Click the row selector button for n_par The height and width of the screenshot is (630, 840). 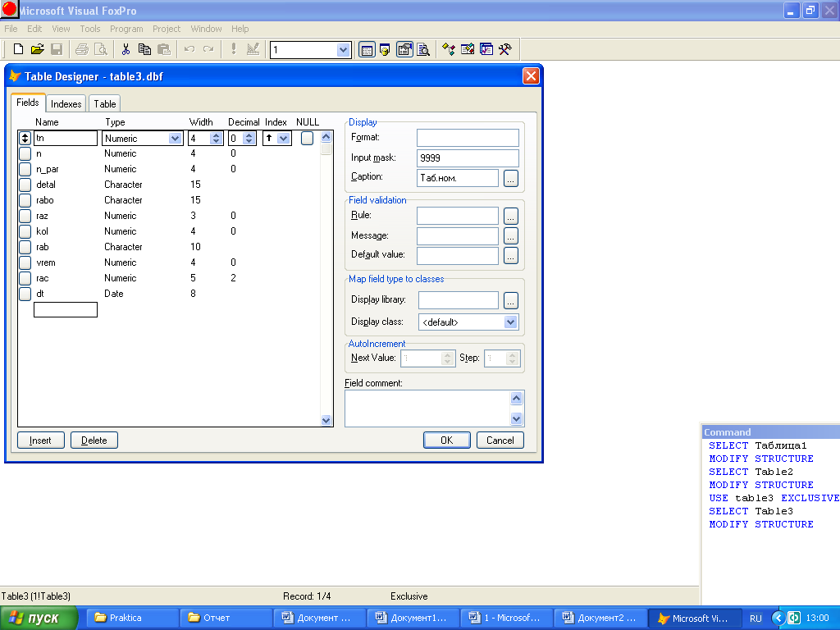click(x=25, y=169)
